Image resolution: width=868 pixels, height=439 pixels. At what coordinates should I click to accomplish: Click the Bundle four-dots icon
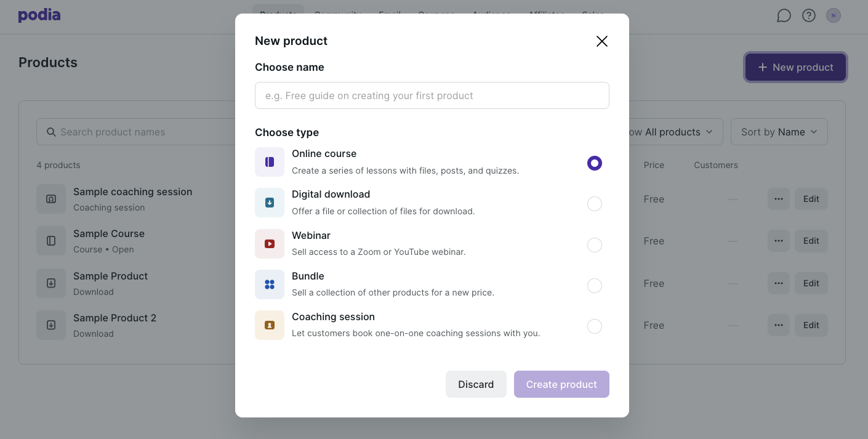[x=270, y=284]
